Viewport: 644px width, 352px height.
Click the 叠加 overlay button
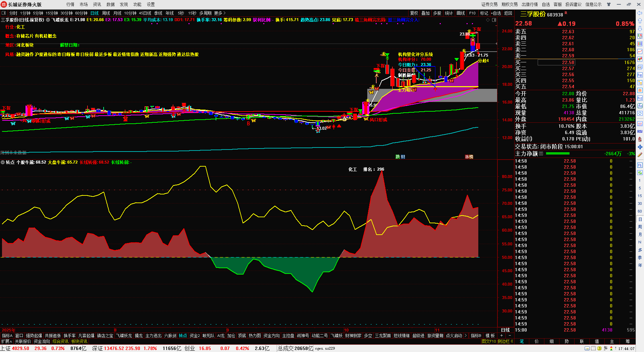(x=425, y=13)
